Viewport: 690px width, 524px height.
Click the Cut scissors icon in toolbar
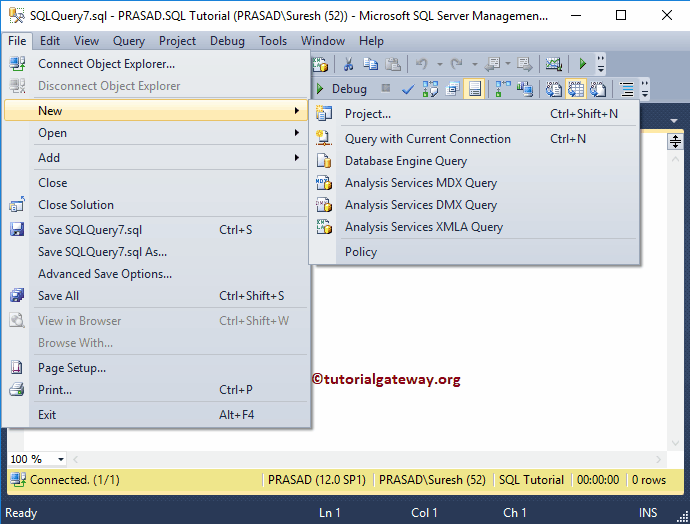click(348, 64)
